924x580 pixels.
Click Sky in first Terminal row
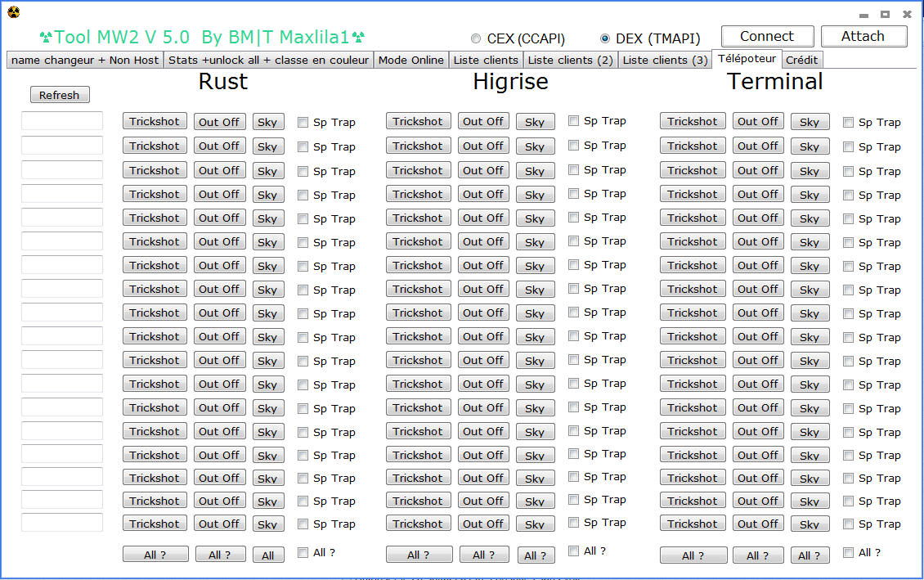click(x=810, y=122)
